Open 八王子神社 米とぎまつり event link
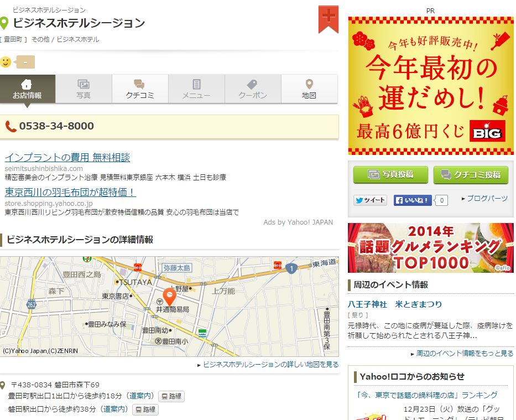This screenshot has height=420, width=516. [395, 304]
